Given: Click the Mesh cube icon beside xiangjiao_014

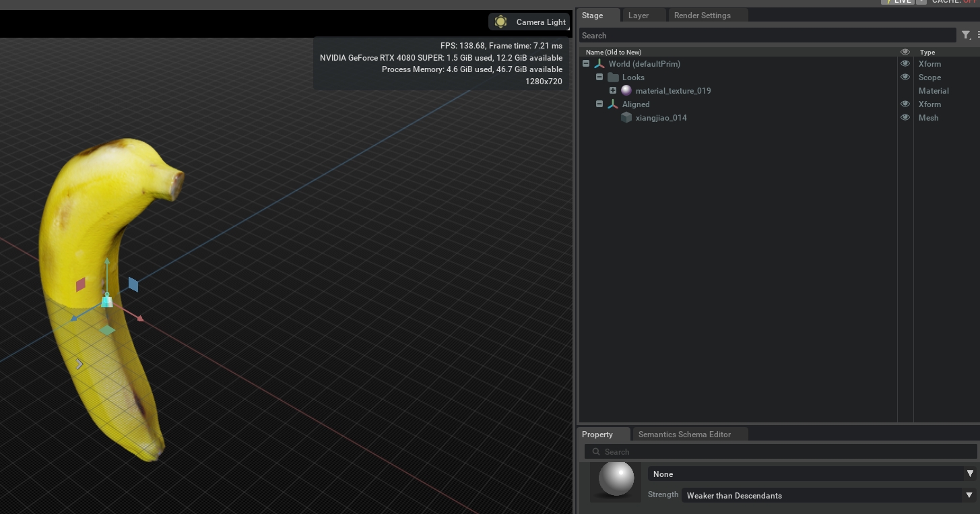Looking at the screenshot, I should [x=626, y=117].
